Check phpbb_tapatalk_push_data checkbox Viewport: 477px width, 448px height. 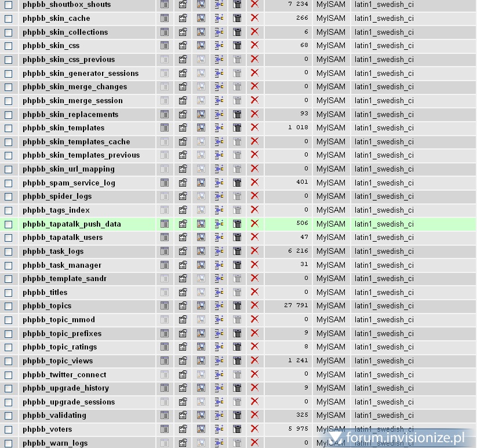[x=9, y=224]
